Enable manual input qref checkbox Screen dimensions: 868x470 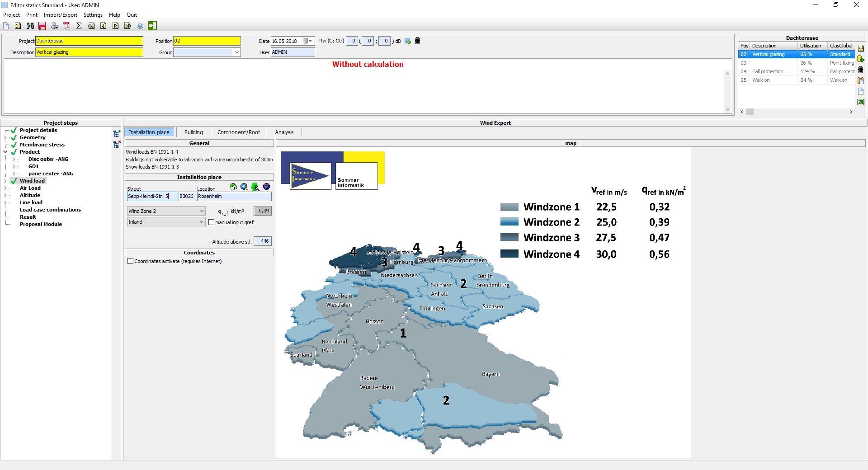[211, 222]
